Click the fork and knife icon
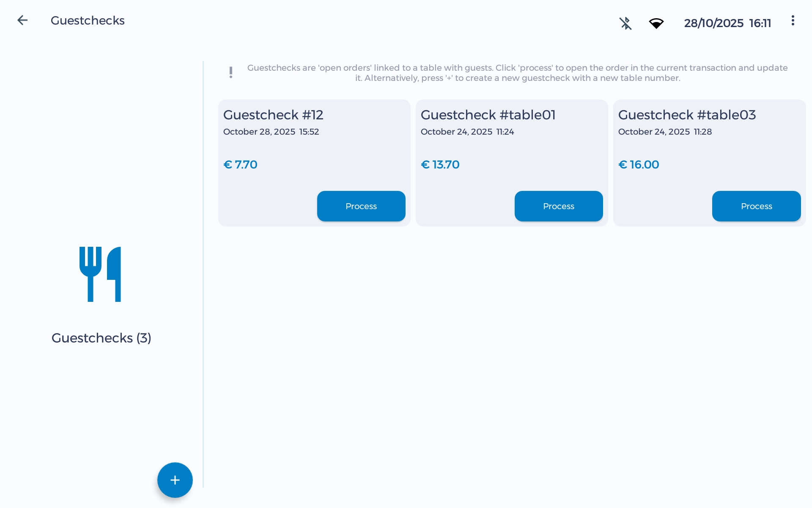Viewport: 812px width, 508px height. point(100,274)
